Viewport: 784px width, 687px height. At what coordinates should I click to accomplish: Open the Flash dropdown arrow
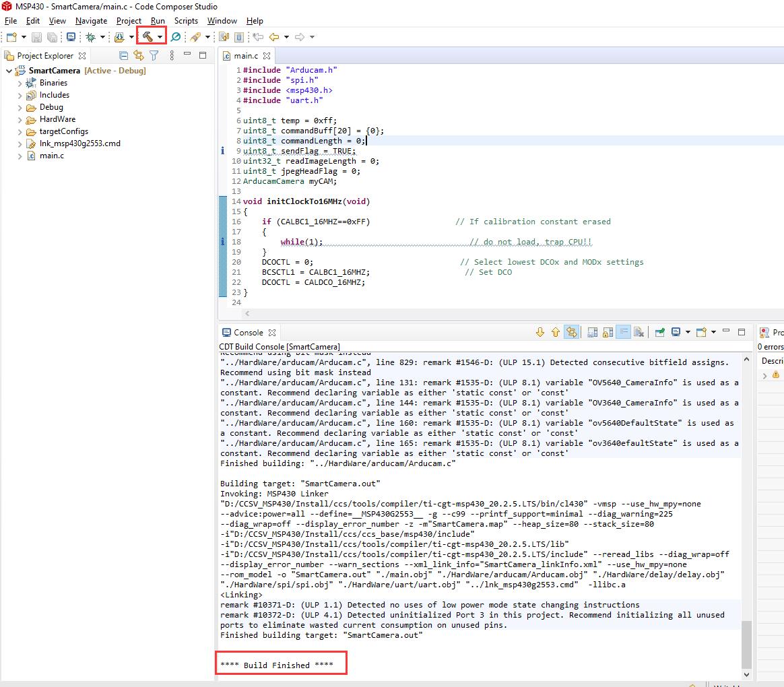(131, 37)
